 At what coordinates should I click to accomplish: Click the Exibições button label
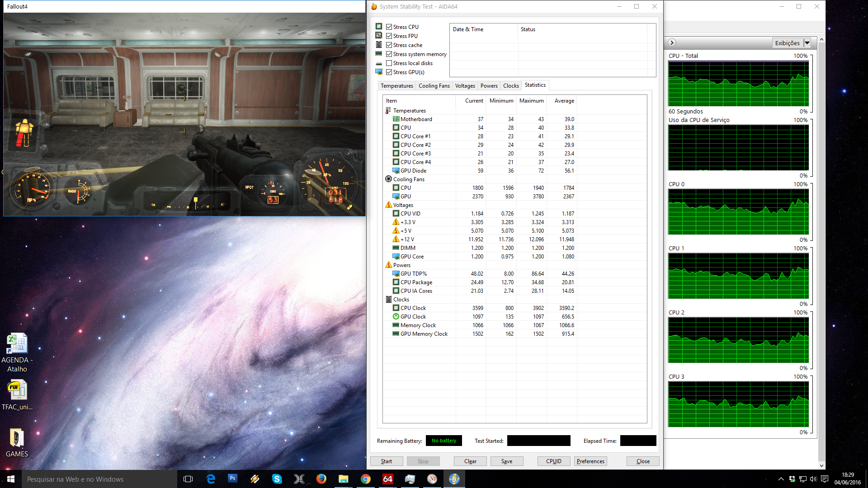click(x=787, y=43)
